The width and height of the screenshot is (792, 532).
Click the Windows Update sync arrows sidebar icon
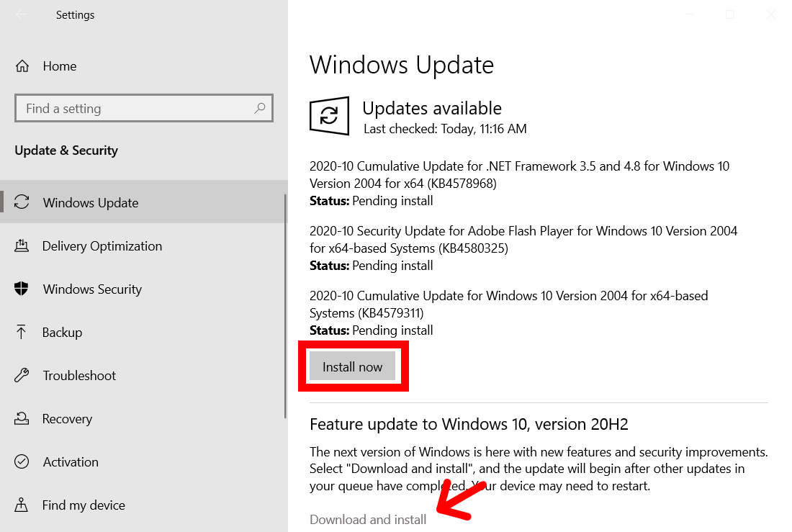point(22,202)
